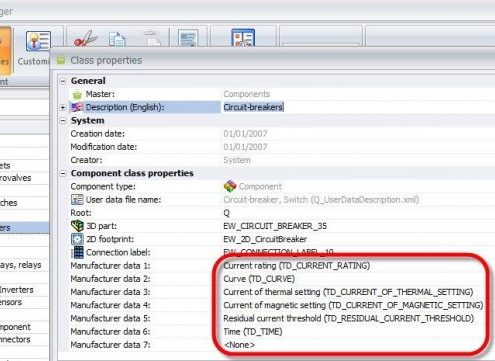Image resolution: width=495 pixels, height=361 pixels.
Task: Click the Customize toolbar icon
Action: (38, 41)
